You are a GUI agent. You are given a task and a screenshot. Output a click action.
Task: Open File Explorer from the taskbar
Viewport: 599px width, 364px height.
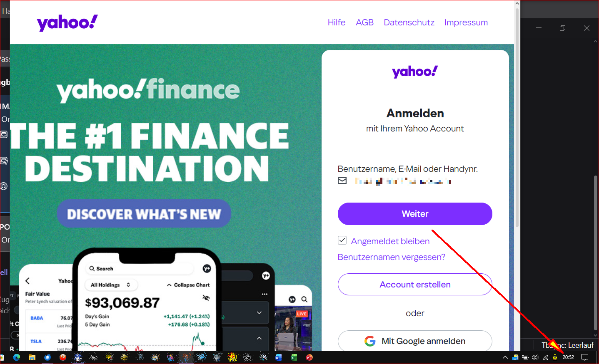[x=32, y=357]
